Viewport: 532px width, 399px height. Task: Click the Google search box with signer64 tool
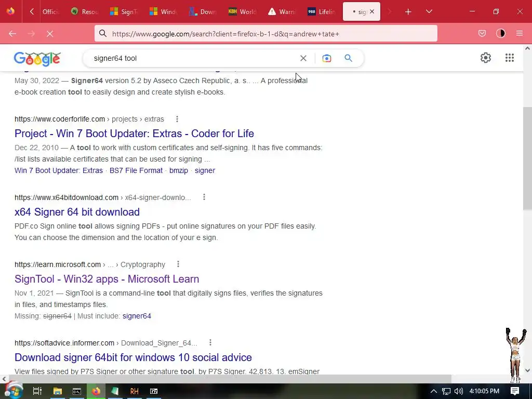point(193,58)
